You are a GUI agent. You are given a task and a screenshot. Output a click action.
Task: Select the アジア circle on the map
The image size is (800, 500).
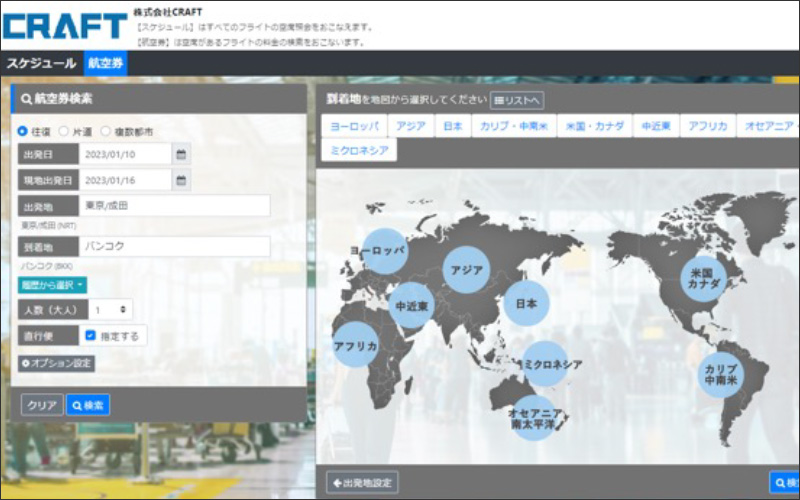(466, 270)
